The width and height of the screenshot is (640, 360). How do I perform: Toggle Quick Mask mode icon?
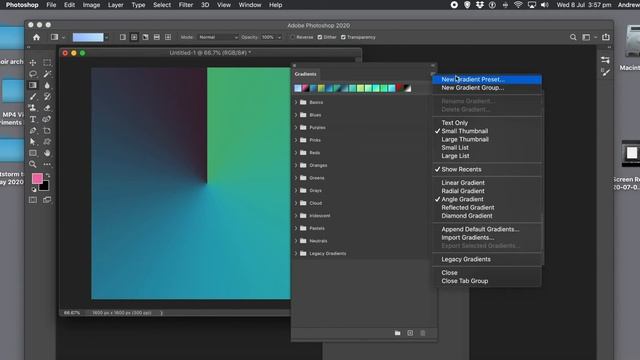pos(33,200)
